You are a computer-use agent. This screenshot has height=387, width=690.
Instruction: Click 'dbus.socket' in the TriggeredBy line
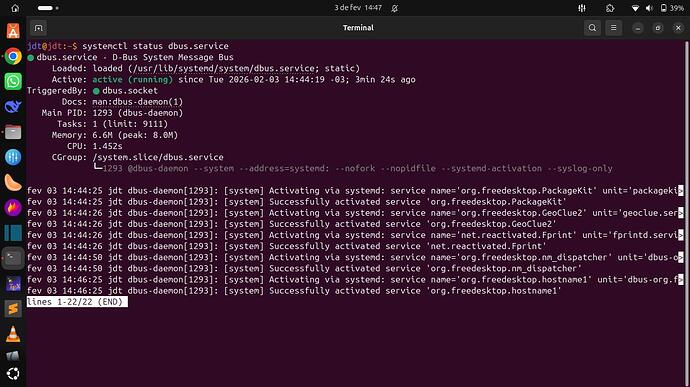point(130,91)
